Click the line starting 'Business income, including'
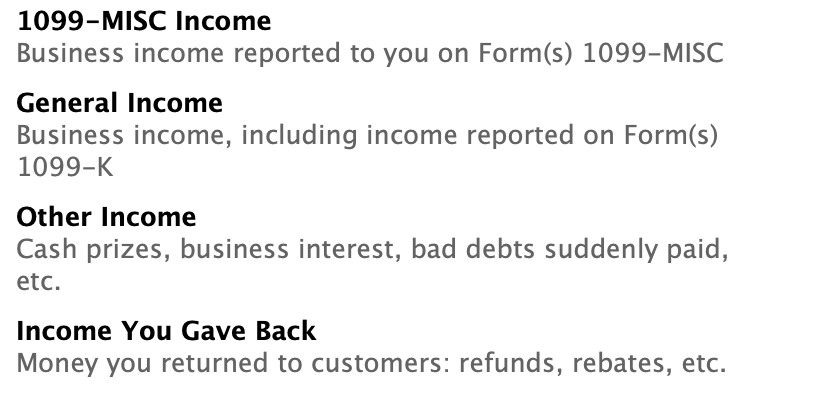 pos(367,135)
